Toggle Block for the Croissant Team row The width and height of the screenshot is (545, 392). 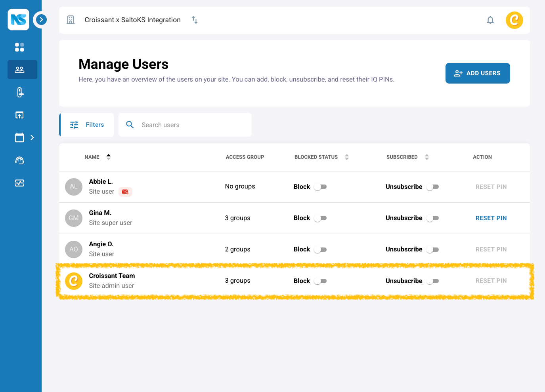click(320, 281)
